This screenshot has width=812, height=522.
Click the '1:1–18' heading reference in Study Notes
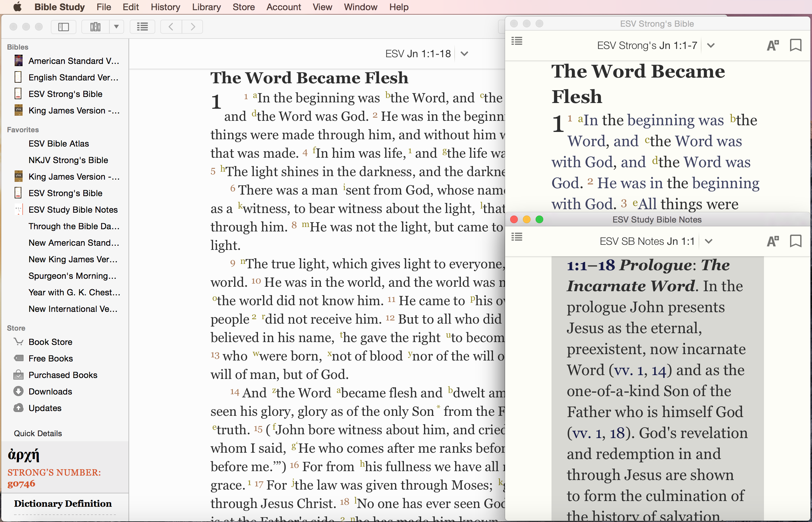click(x=591, y=265)
